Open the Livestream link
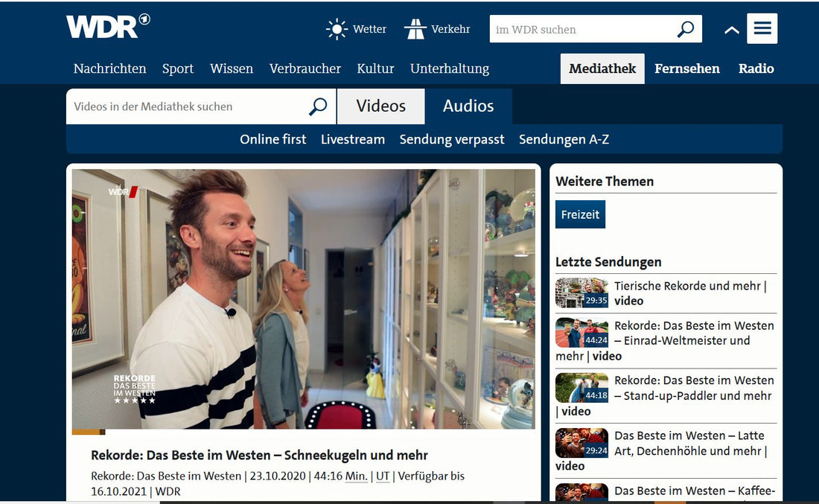The image size is (819, 504). coord(353,139)
